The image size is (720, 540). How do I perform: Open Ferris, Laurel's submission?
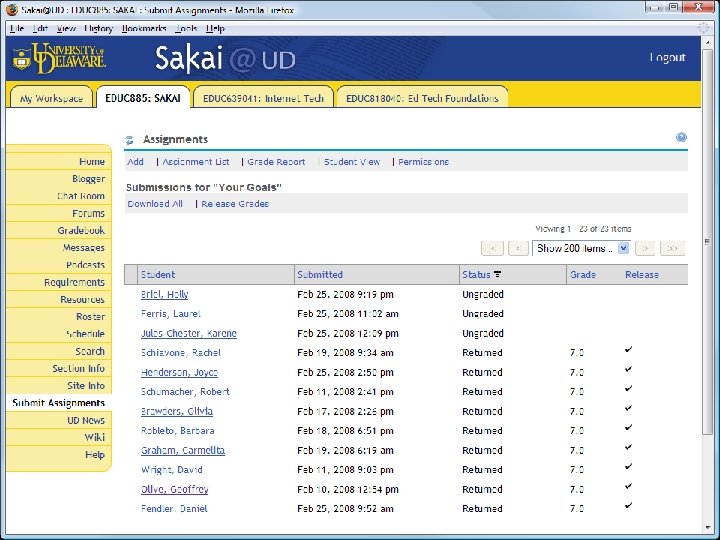click(171, 314)
